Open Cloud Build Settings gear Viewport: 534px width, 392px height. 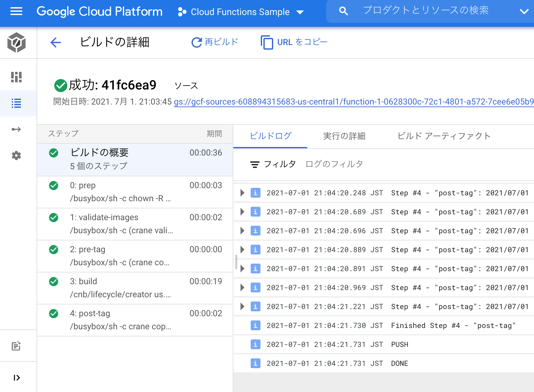(16, 156)
